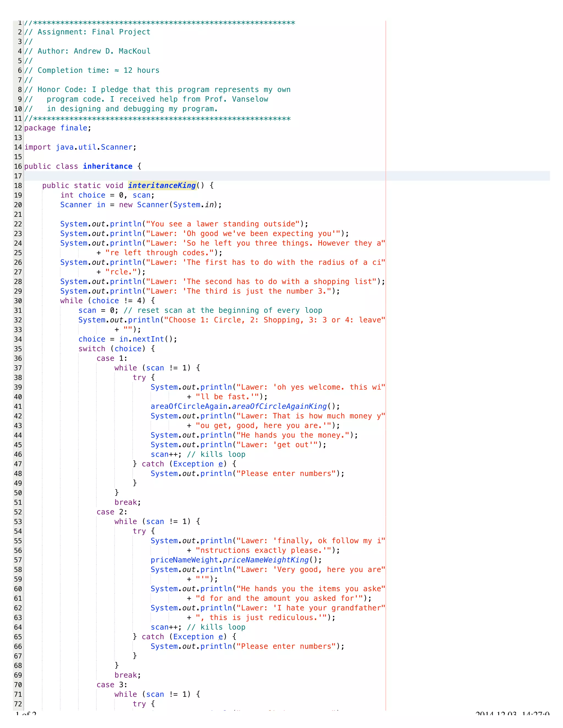Click the string "Lawer: 'get out'"
This screenshot has height=728, width=563.
pos(277,445)
